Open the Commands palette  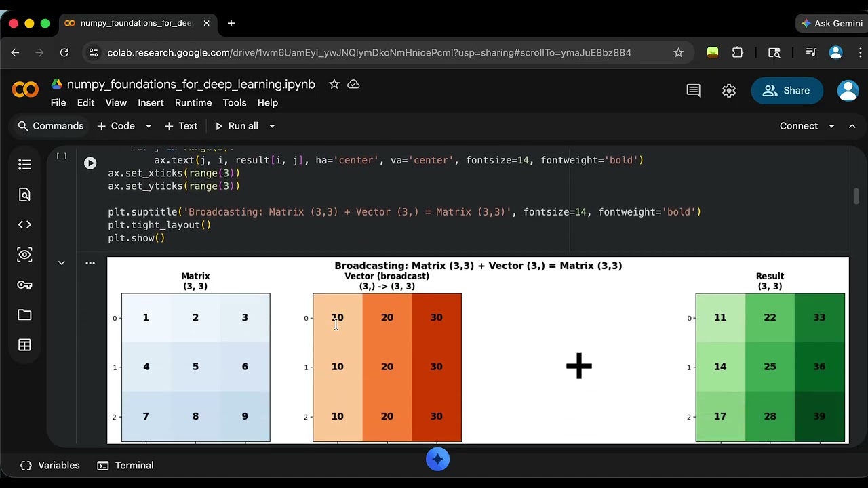coord(51,126)
